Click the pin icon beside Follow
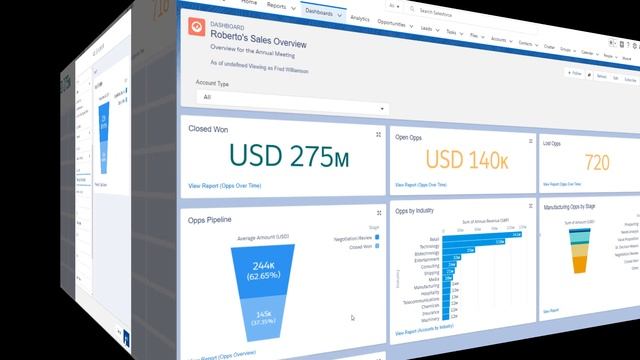Screen dimensions: 640x360 click(589, 75)
